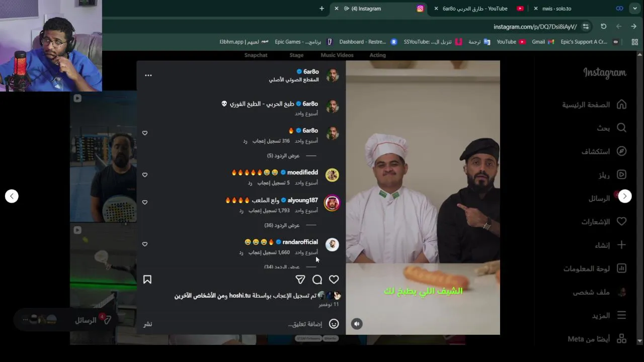Expand the 36 replies under alyoung187

click(x=282, y=225)
